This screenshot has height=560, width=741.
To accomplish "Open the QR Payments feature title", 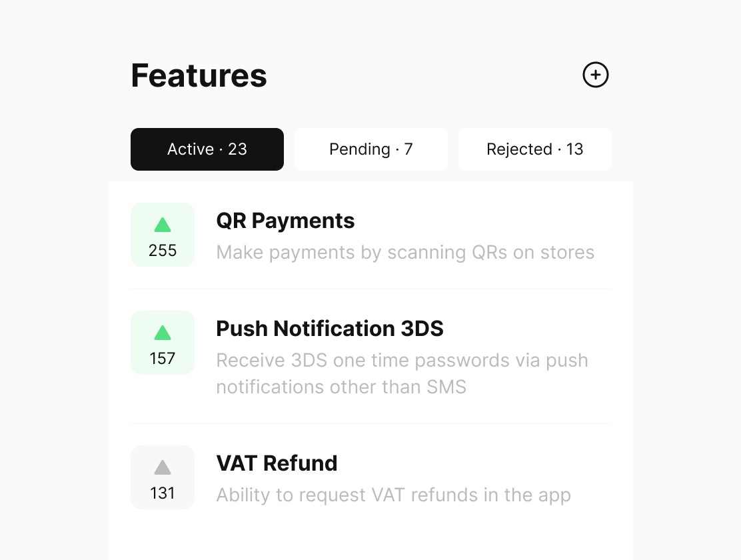I will pos(285,221).
